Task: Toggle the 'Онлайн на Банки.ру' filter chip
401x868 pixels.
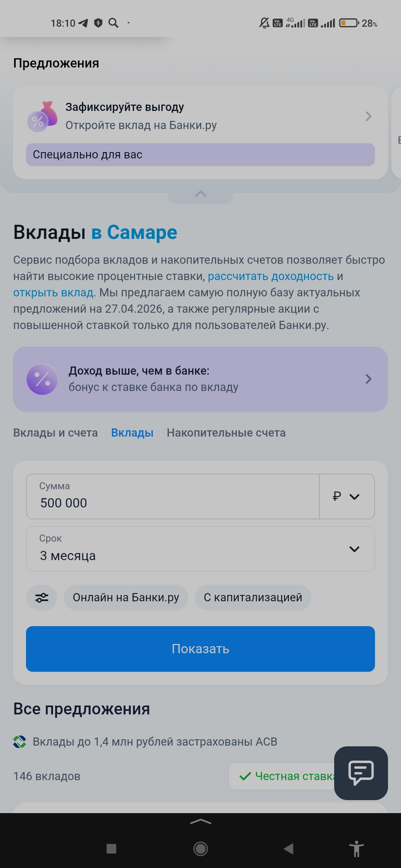Action: coord(126,598)
